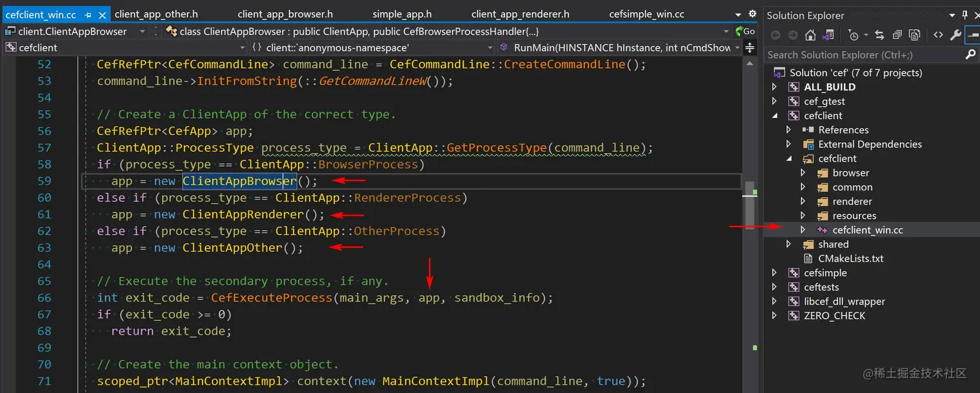Click the editor vertical scrollbar thumb
Screen dimensions: 980x393
[751, 204]
